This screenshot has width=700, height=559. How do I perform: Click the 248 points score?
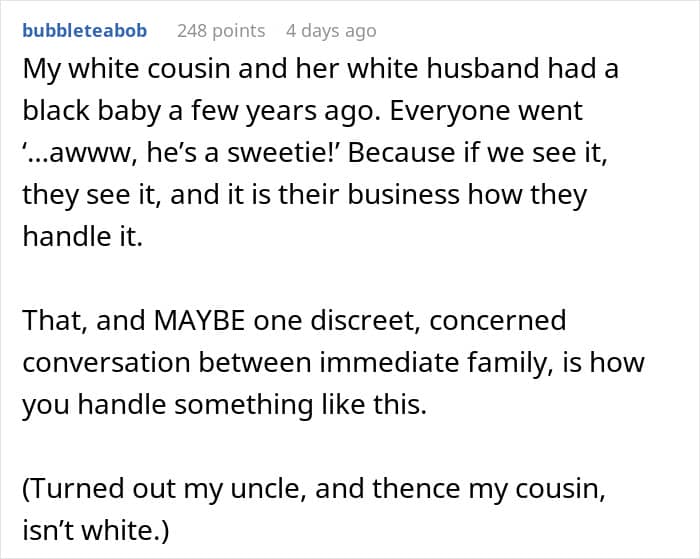(221, 31)
